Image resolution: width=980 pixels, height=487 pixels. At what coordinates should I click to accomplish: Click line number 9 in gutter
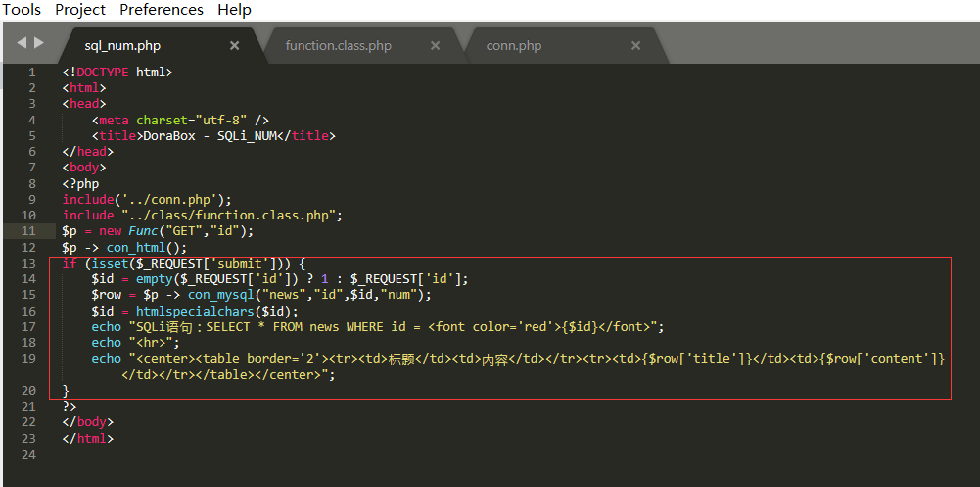pyautogui.click(x=32, y=200)
